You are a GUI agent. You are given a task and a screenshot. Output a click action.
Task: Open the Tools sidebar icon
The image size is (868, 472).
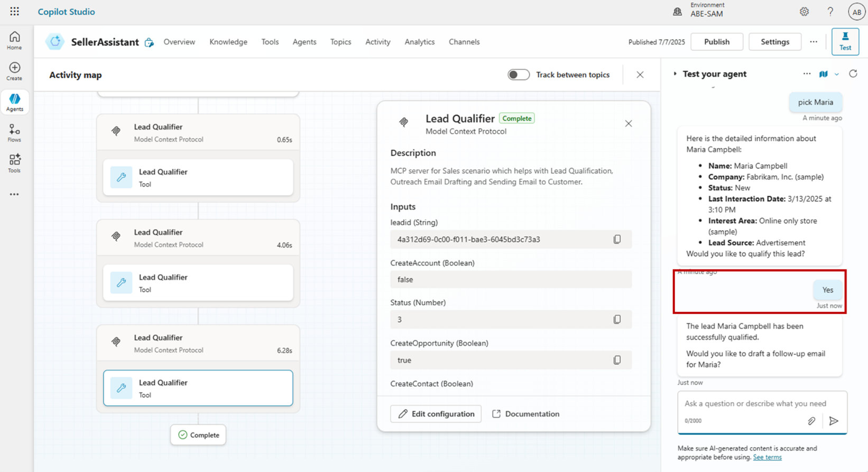pyautogui.click(x=14, y=163)
